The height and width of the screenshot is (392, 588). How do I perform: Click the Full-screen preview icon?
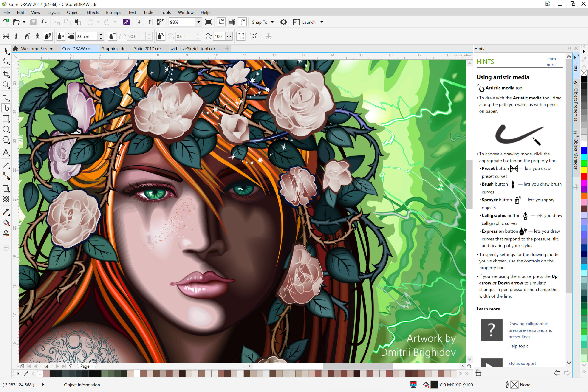click(208, 22)
